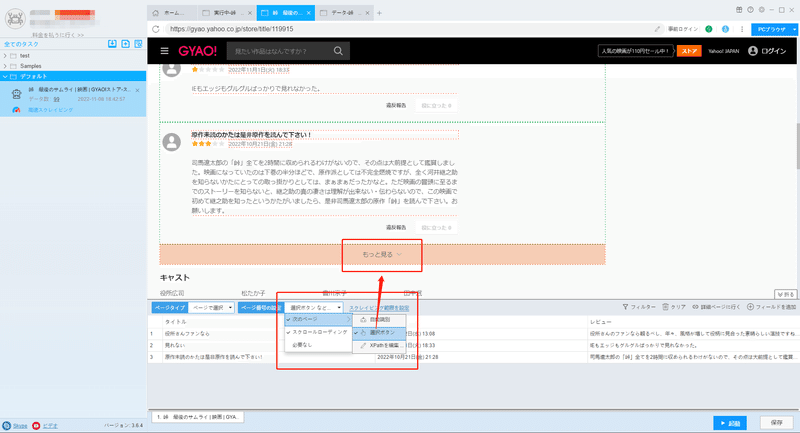Click the pencil edit icon in the URL bar
Viewport: 800px width, 433px height.
click(x=657, y=29)
